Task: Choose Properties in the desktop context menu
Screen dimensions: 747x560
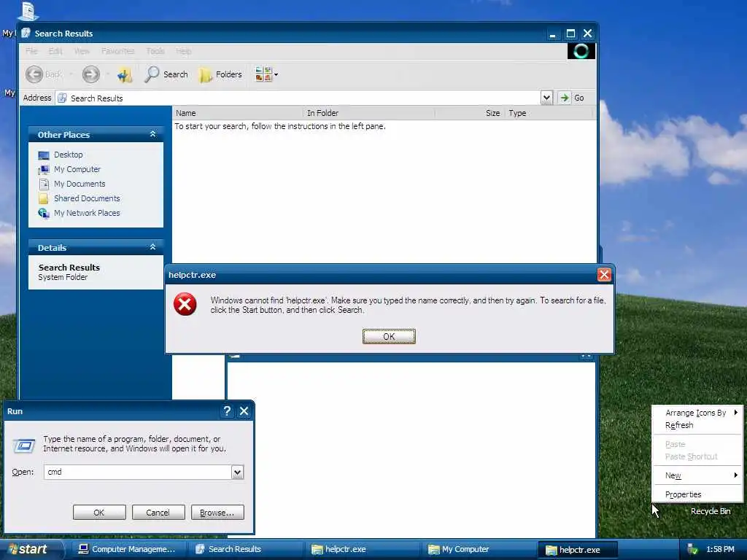Action: (697, 494)
